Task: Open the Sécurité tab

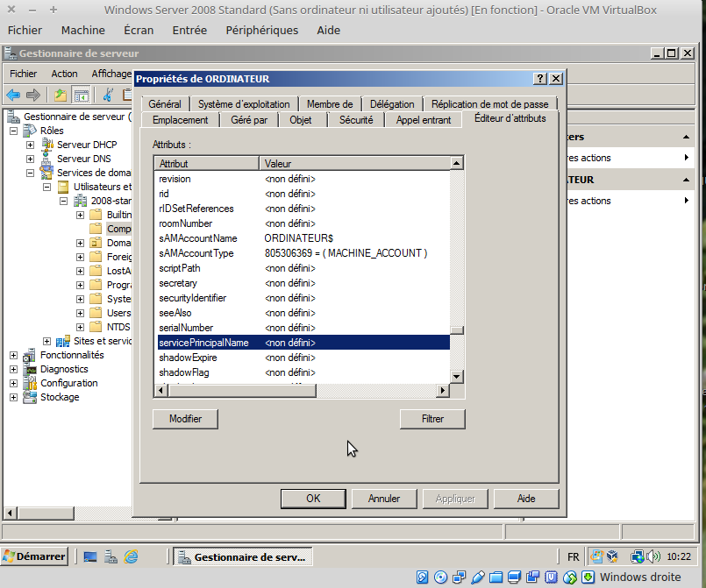Action: click(x=356, y=120)
